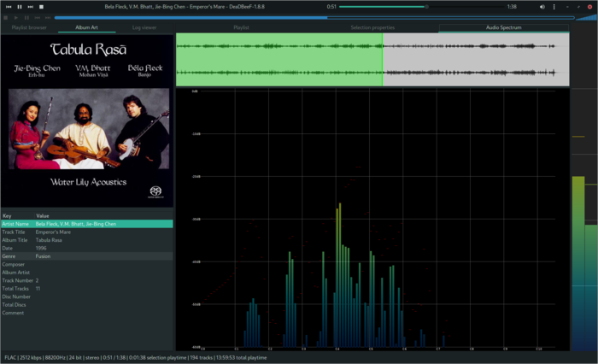Select the Audio Spectrum tab
598x364 pixels.
(x=504, y=27)
